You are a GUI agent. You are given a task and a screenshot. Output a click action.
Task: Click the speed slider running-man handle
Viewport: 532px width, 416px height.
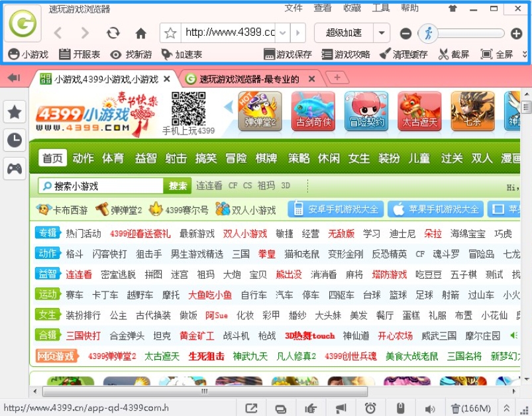click(428, 33)
